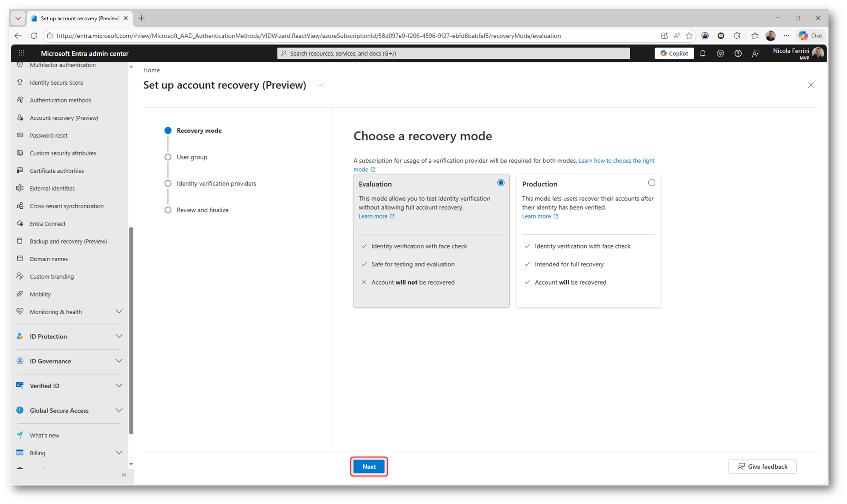The width and height of the screenshot is (847, 504).
Task: Click the search resources input field
Action: pyautogui.click(x=453, y=53)
